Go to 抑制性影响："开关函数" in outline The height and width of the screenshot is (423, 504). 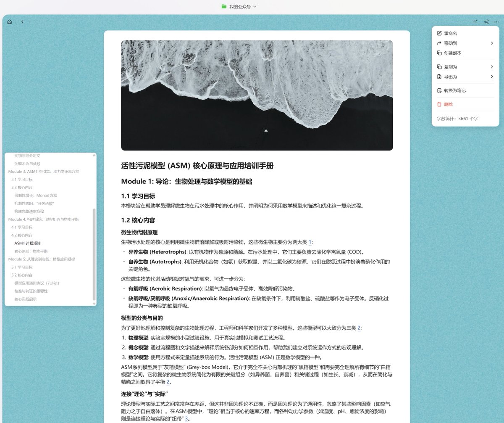click(x=34, y=204)
